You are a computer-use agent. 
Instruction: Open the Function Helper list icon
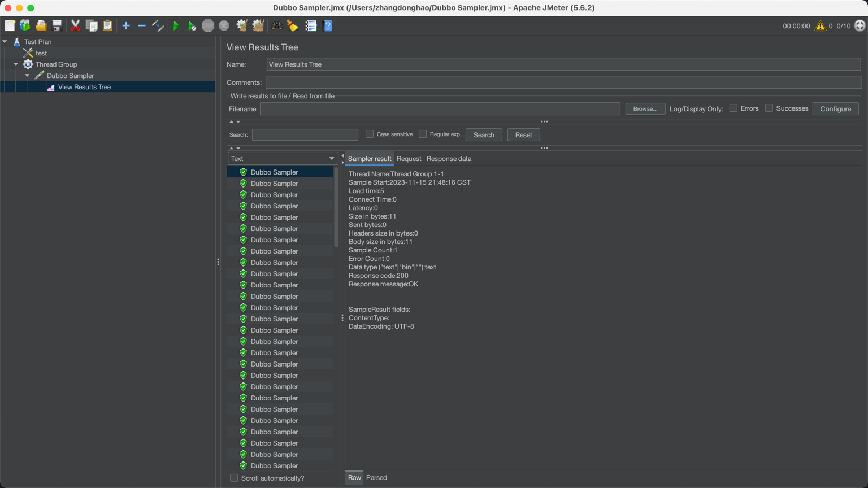pos(311,25)
